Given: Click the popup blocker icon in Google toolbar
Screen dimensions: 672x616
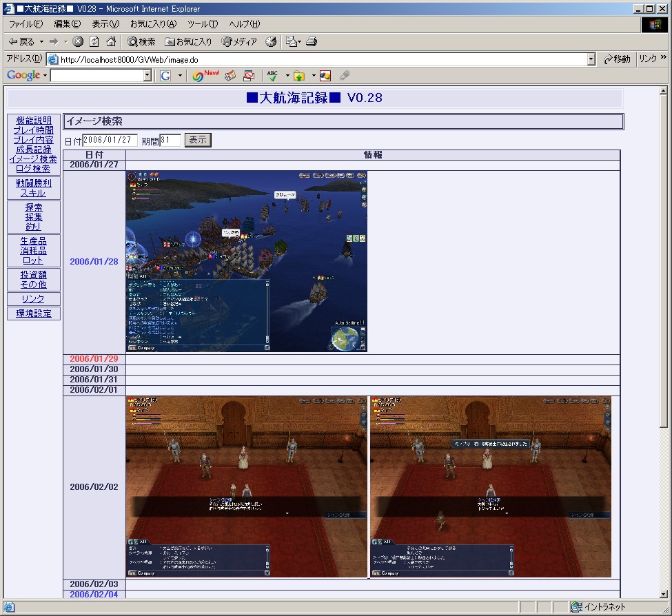Looking at the screenshot, I should 249,76.
